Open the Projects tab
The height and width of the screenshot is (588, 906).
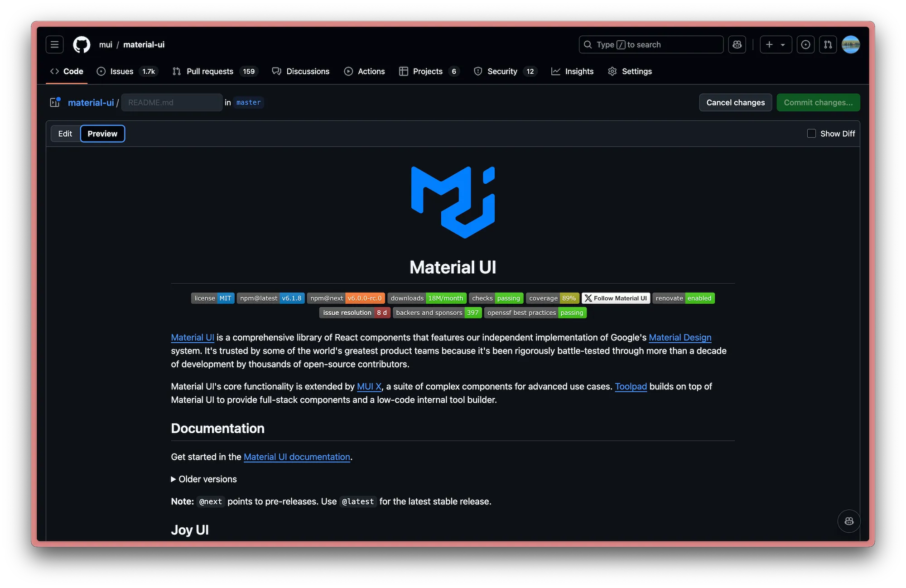click(429, 72)
